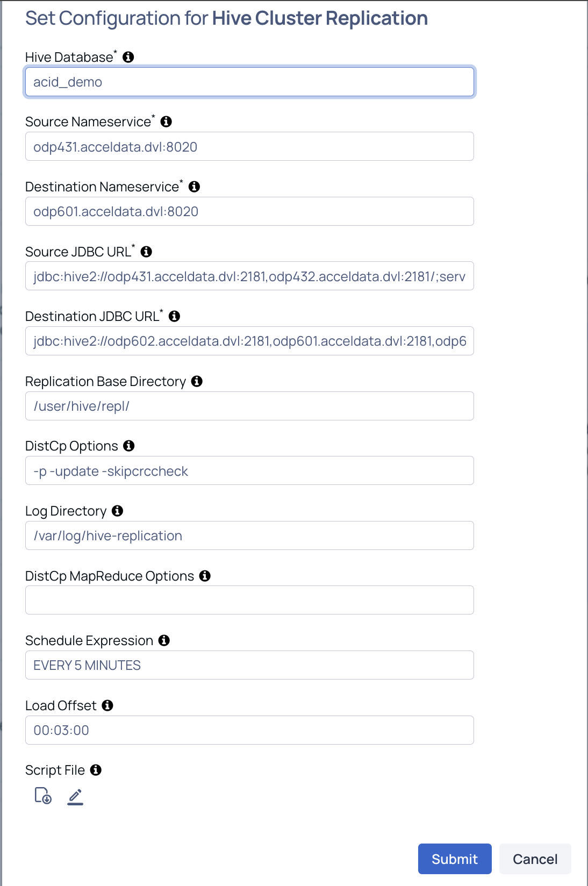This screenshot has width=588, height=886.
Task: Click the Load Offset time field
Action: 249,730
